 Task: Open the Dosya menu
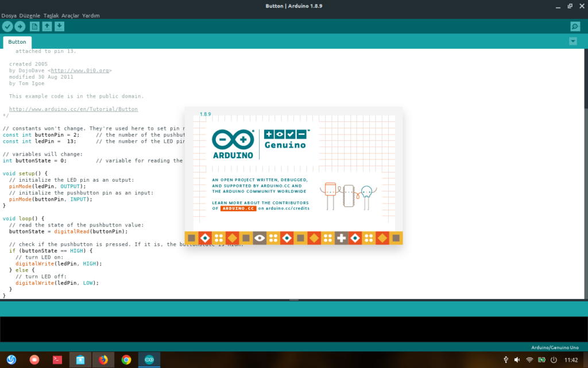pyautogui.click(x=9, y=16)
